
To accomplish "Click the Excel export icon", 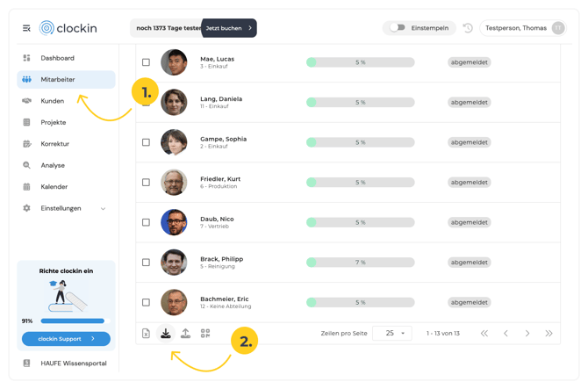I will [146, 333].
